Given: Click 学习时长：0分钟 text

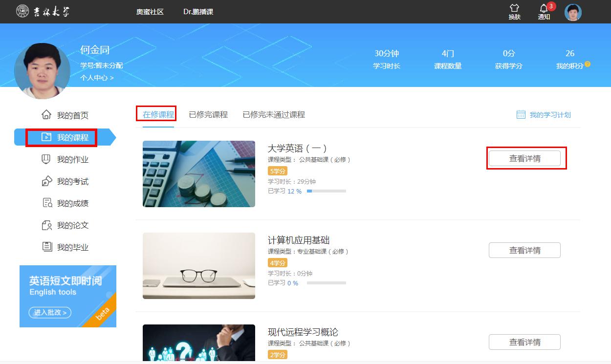Looking at the screenshot, I should (290, 273).
